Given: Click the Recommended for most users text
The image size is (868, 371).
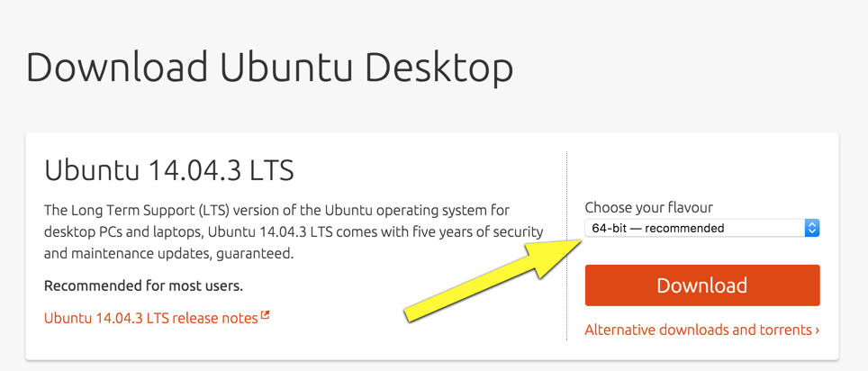Looking at the screenshot, I should (x=143, y=286).
